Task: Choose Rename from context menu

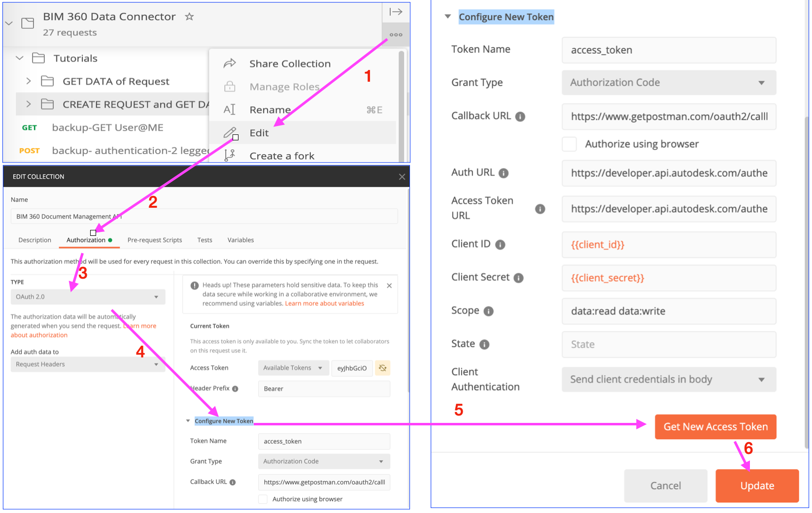Action: [x=303, y=109]
